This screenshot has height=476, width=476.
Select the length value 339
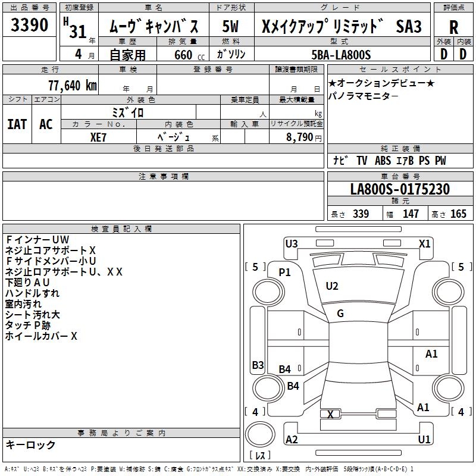(x=361, y=214)
